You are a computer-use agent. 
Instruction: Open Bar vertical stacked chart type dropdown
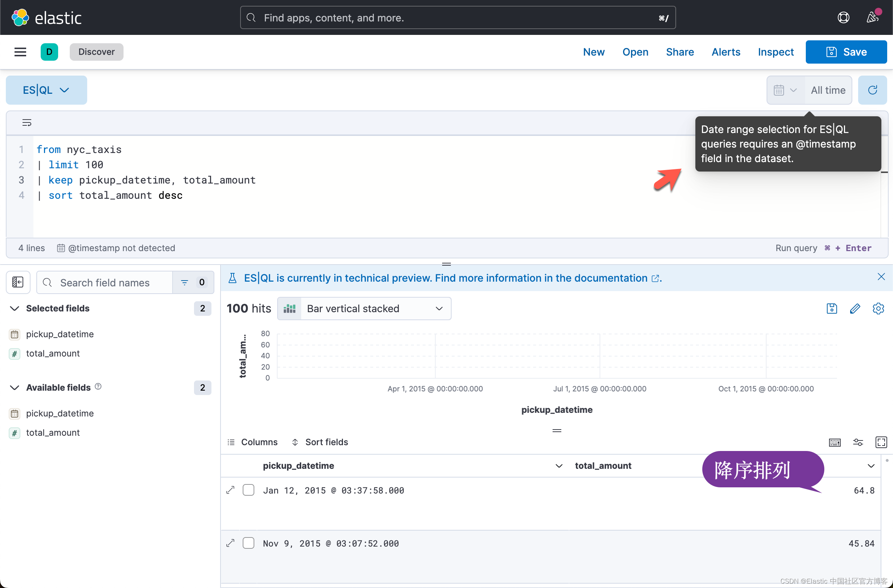[x=364, y=309]
